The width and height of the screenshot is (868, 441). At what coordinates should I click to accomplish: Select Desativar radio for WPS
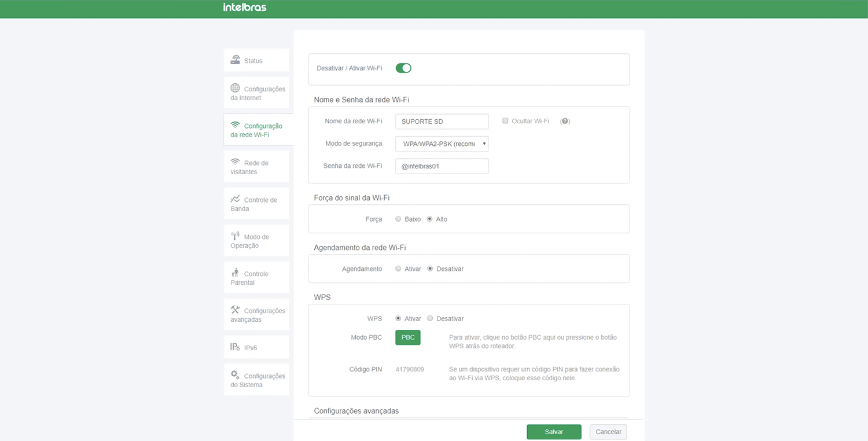click(430, 318)
